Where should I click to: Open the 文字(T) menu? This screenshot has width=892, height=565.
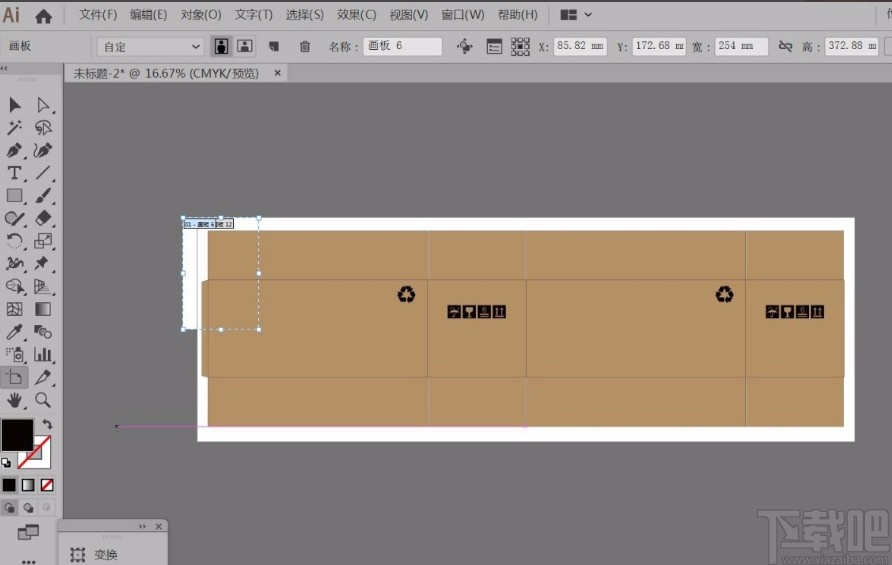[254, 15]
